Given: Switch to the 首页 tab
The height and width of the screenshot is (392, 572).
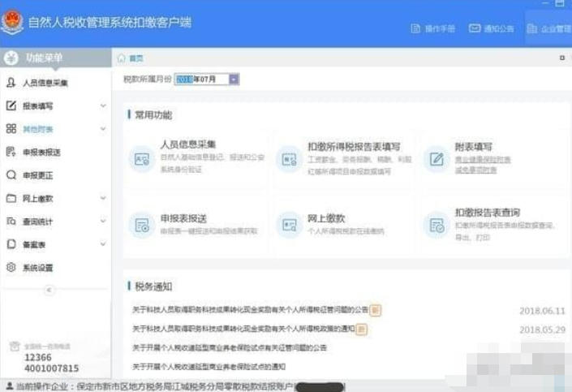Looking at the screenshot, I should 136,58.
